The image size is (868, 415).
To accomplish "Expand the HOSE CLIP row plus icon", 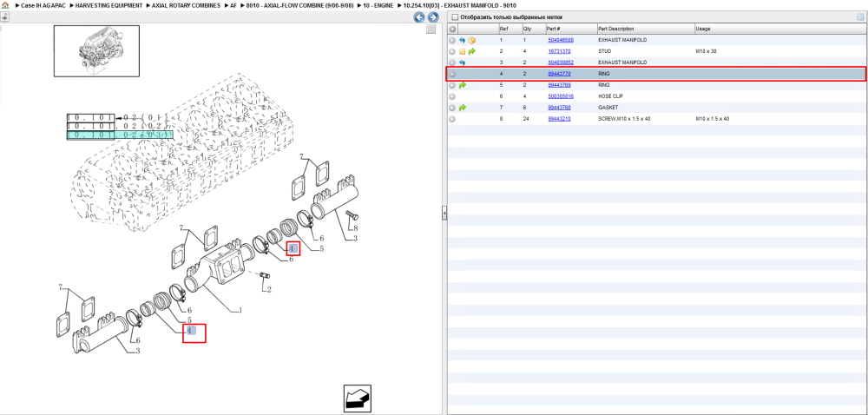I will (x=452, y=96).
